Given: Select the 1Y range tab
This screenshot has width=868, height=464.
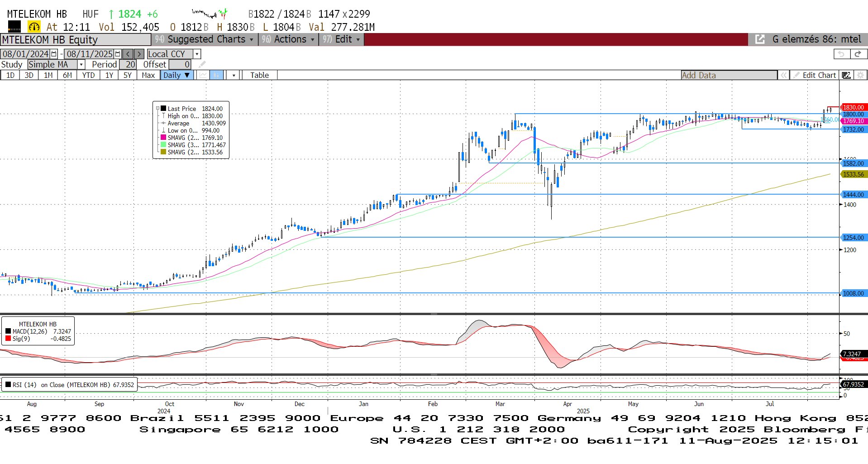Looking at the screenshot, I should click(109, 75).
